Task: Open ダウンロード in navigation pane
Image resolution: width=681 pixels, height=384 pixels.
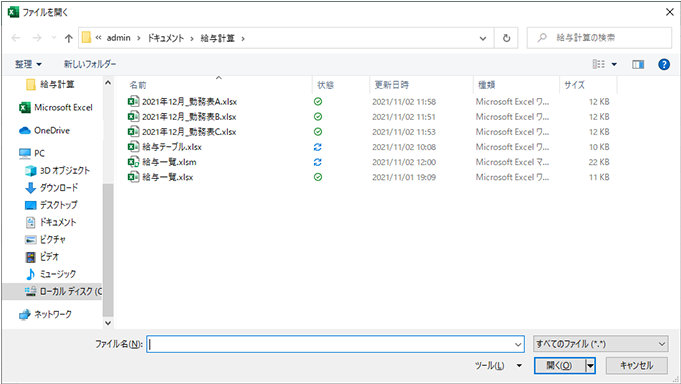Action: click(x=52, y=188)
